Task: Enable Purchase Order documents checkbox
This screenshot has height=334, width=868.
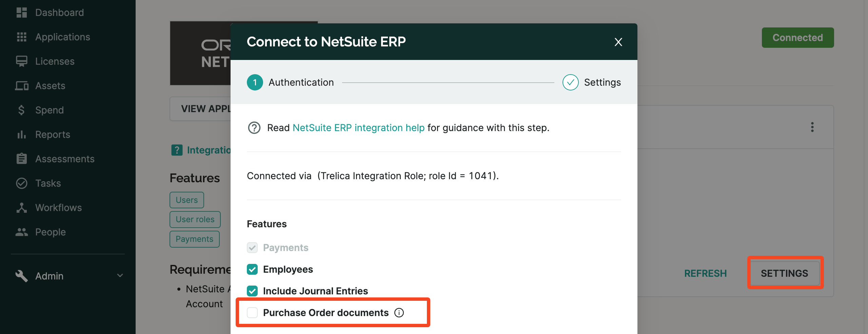Action: point(252,313)
